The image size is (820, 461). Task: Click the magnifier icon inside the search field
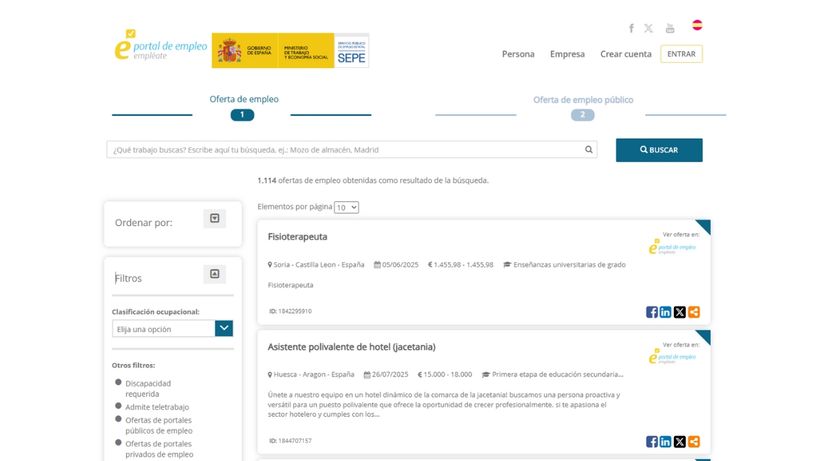589,150
